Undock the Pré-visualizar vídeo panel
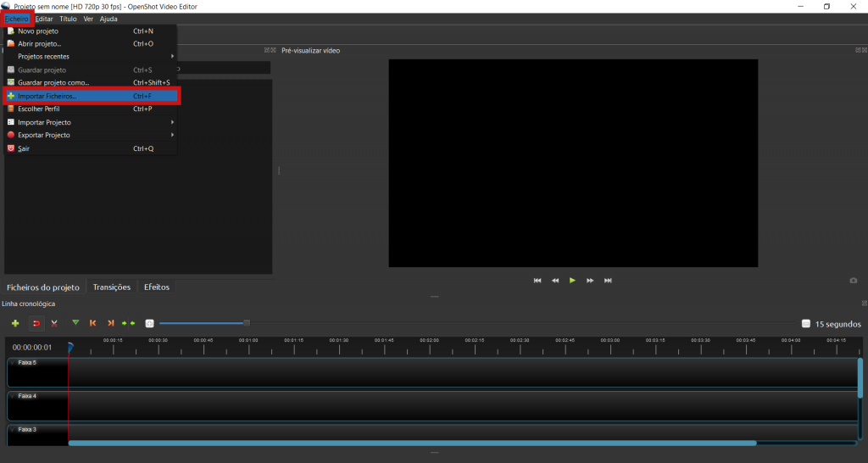This screenshot has height=463, width=868. click(858, 50)
